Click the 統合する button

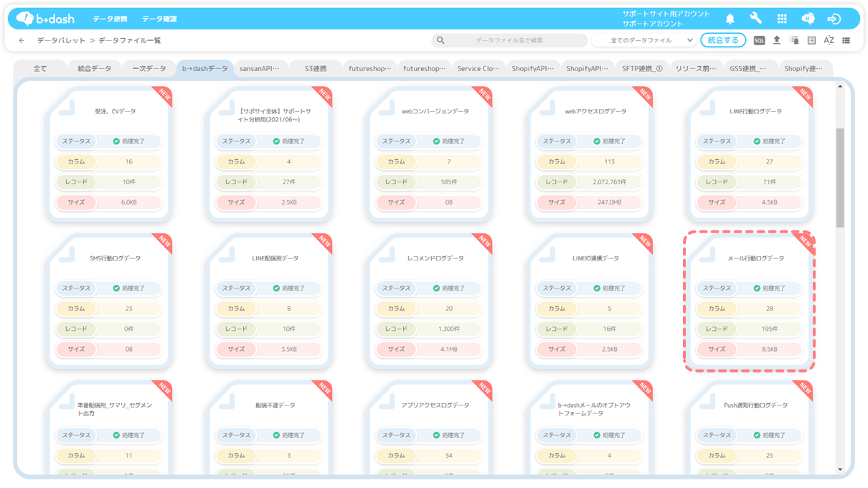coord(723,41)
